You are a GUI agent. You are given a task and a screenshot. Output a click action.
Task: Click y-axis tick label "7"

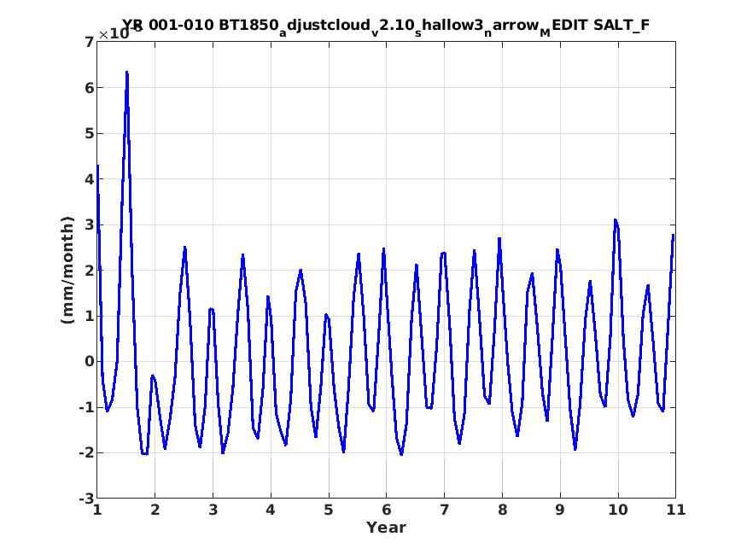(90, 43)
